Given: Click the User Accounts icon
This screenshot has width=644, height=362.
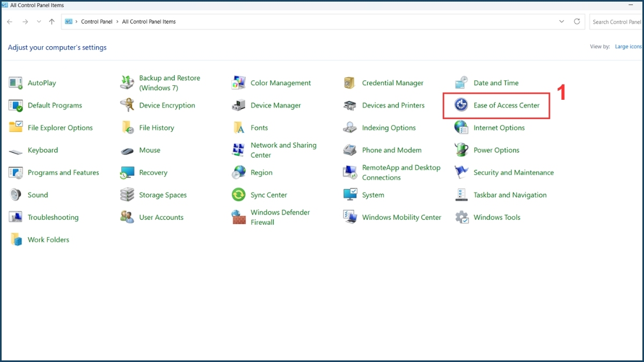Looking at the screenshot, I should (x=127, y=217).
